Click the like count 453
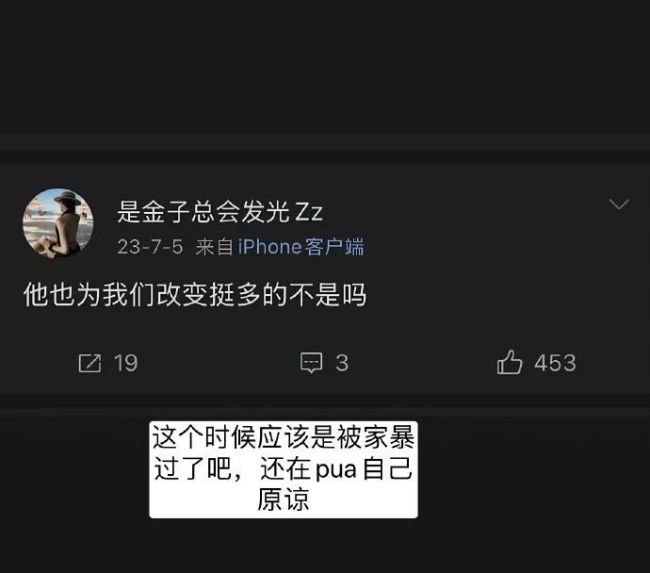 pos(555,363)
